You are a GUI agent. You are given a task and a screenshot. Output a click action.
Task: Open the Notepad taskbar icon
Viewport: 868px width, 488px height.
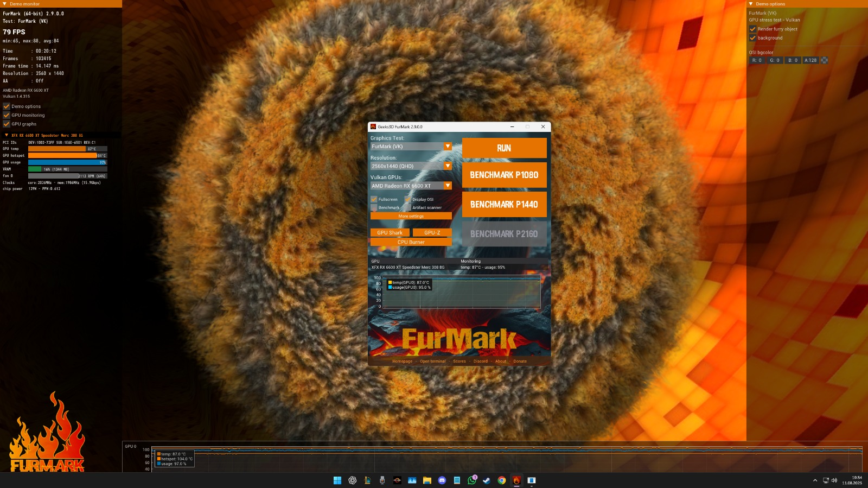click(457, 480)
